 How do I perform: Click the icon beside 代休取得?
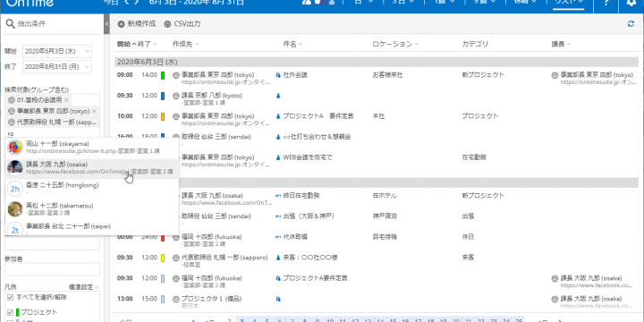pos(278,236)
